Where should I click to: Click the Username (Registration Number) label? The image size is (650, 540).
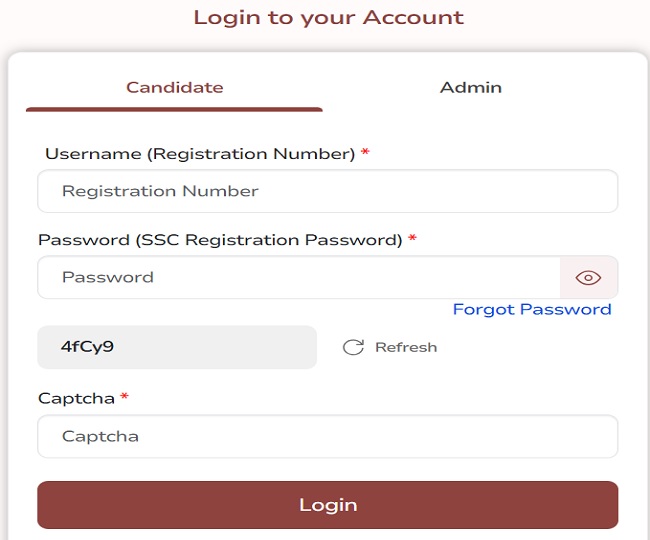[x=200, y=154]
